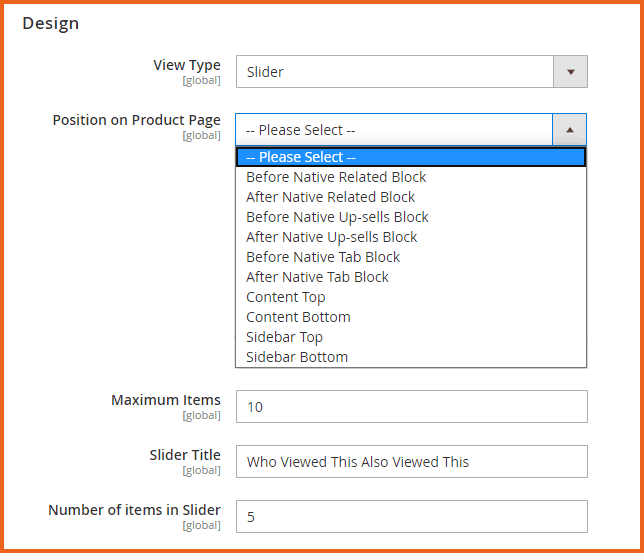Select Sidebar Top position
644x553 pixels.
(284, 337)
